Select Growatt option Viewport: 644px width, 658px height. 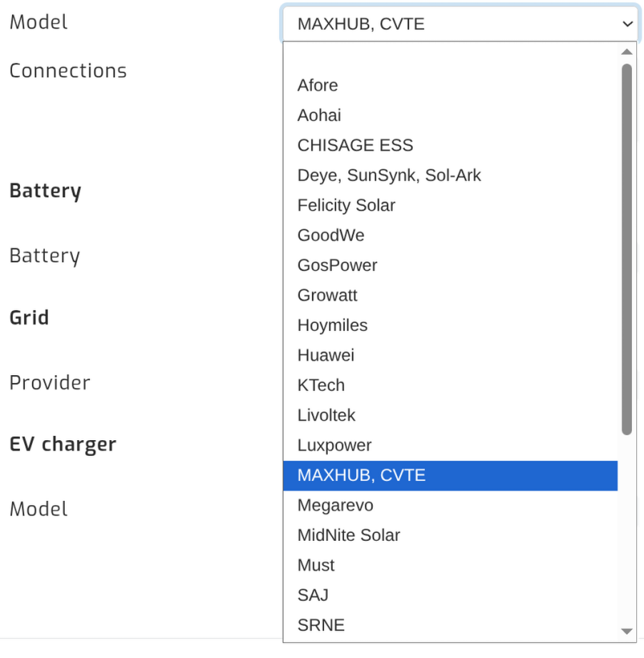(451, 296)
